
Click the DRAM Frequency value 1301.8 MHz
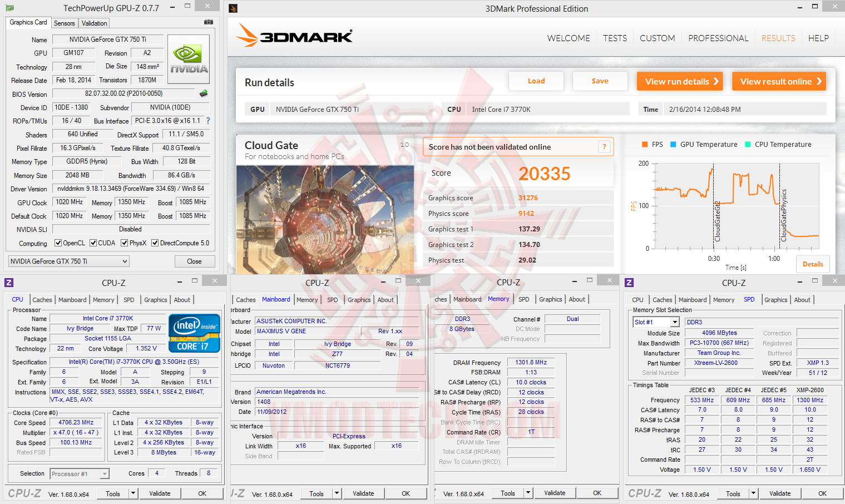[531, 363]
